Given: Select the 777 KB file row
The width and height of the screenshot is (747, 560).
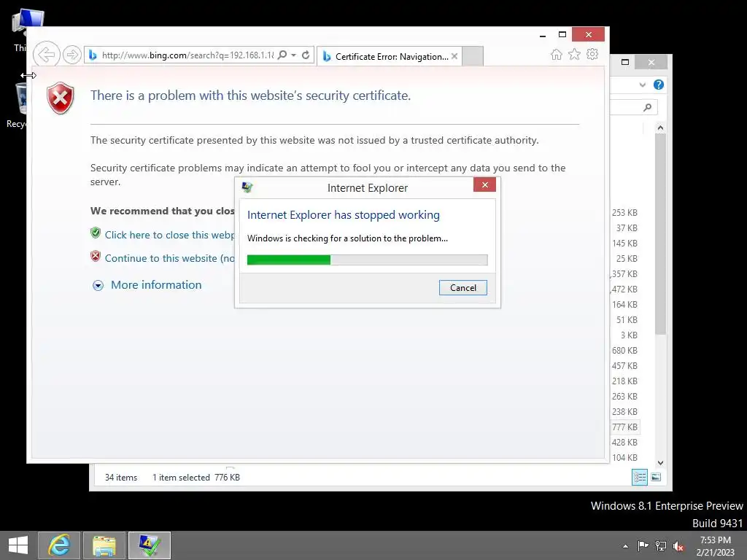Looking at the screenshot, I should pos(624,427).
